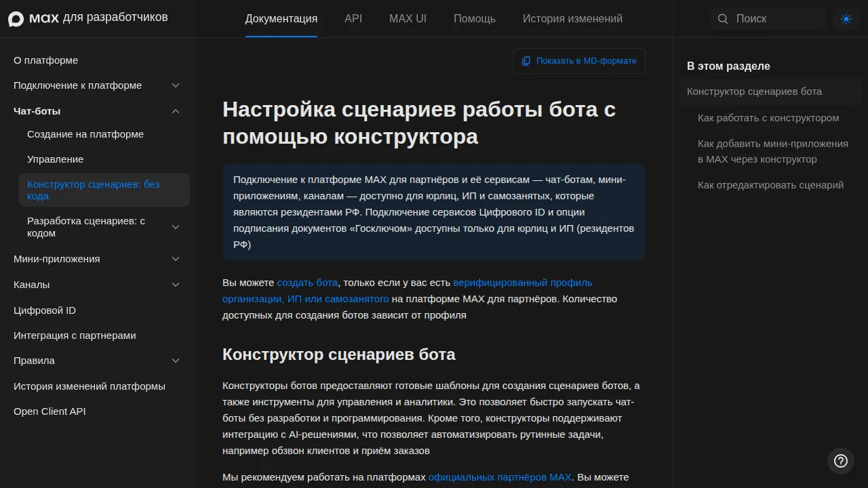Go to Интеграция с партнерами

pyautogui.click(x=75, y=335)
